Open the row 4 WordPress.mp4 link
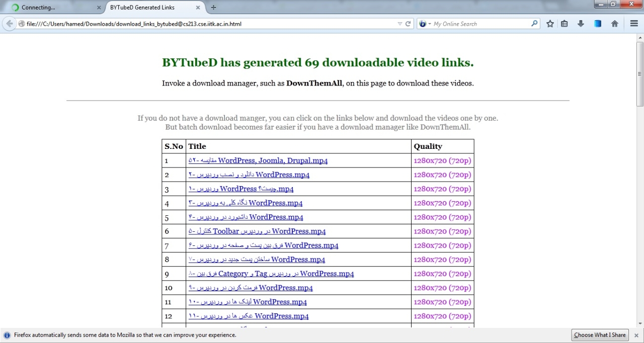Image resolution: width=644 pixels, height=343 pixels. [x=246, y=203]
